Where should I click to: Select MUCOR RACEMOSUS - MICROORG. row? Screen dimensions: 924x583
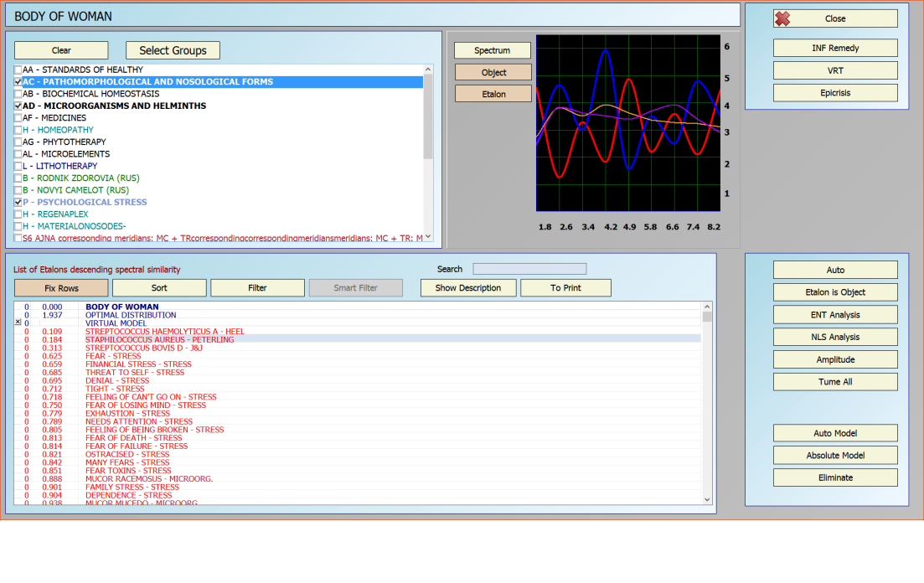click(x=357, y=478)
